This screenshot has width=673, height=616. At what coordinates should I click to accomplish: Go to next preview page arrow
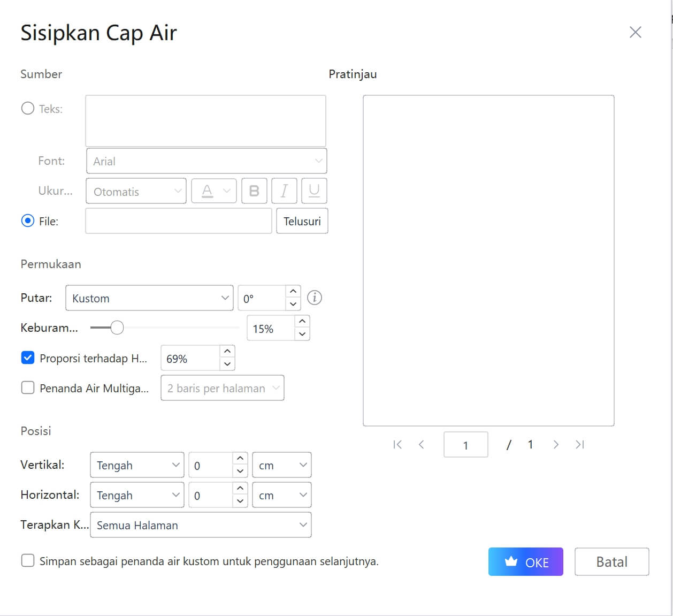[x=555, y=444]
